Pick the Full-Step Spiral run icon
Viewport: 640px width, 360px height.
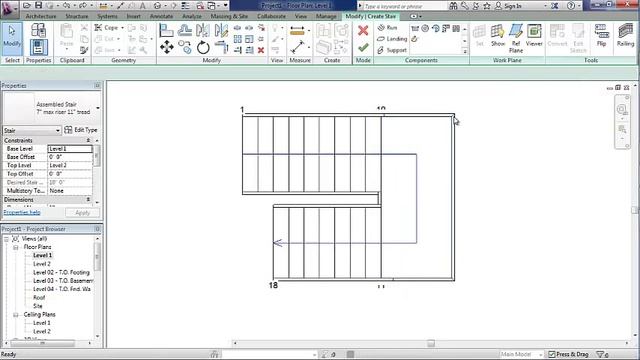point(425,28)
